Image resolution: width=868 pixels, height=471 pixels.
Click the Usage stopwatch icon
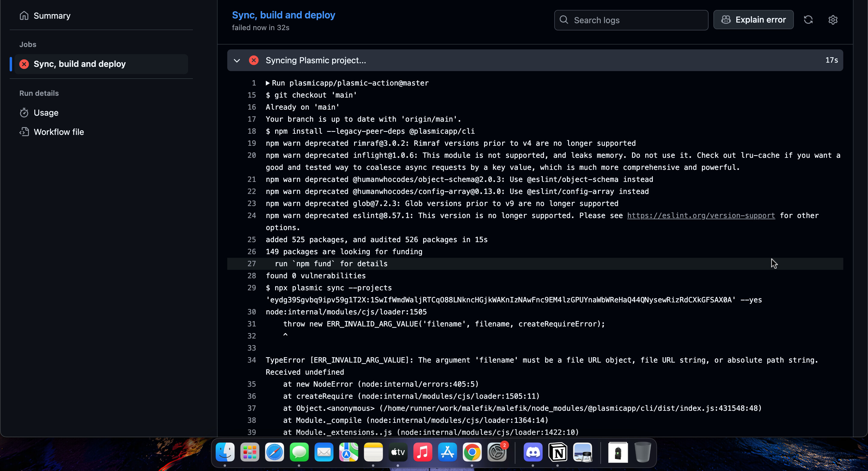coord(24,113)
